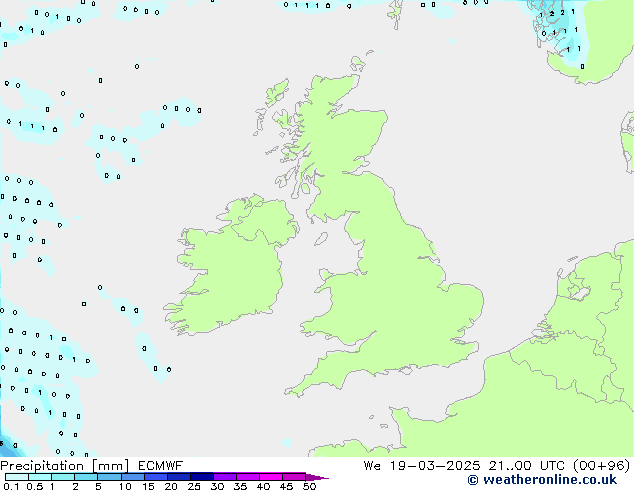Pick the 15–20 mm legend color box
The width and height of the screenshot is (634, 490).
(155, 477)
